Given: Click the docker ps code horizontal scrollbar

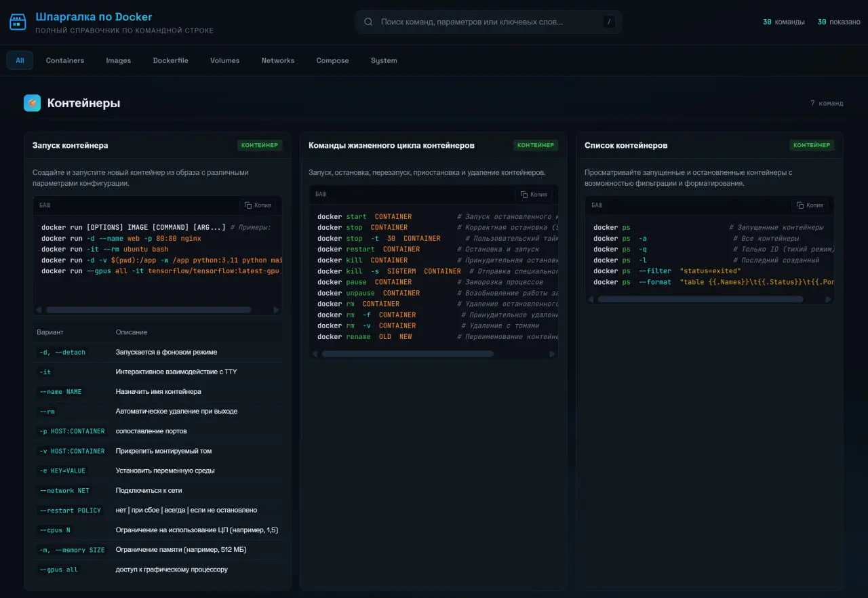Looking at the screenshot, I should tap(700, 299).
